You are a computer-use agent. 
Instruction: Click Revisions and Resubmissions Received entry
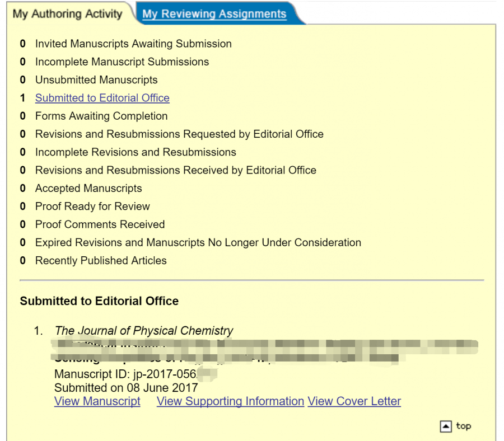pyautogui.click(x=176, y=170)
